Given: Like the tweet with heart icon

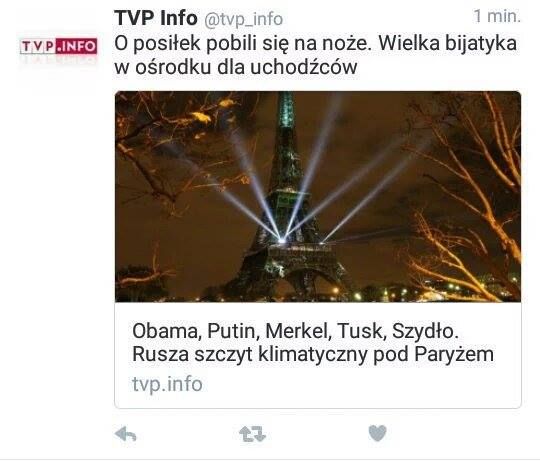Looking at the screenshot, I should coord(377,433).
